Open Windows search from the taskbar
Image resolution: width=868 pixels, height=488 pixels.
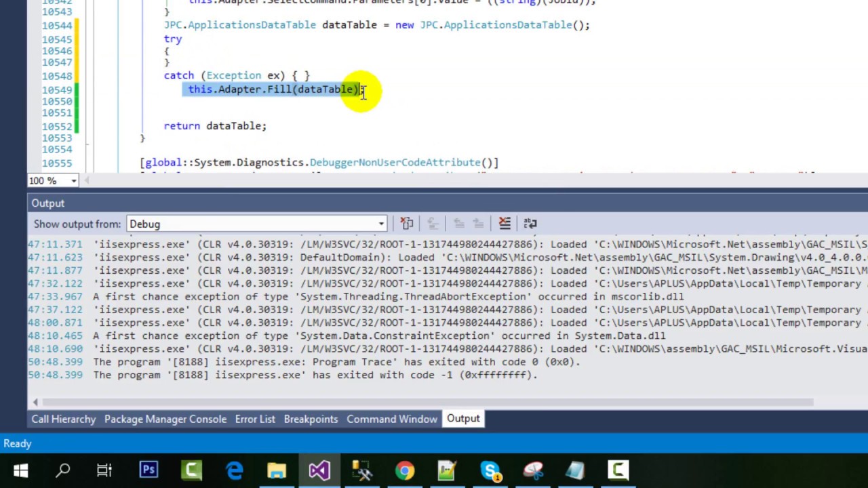pos(63,470)
